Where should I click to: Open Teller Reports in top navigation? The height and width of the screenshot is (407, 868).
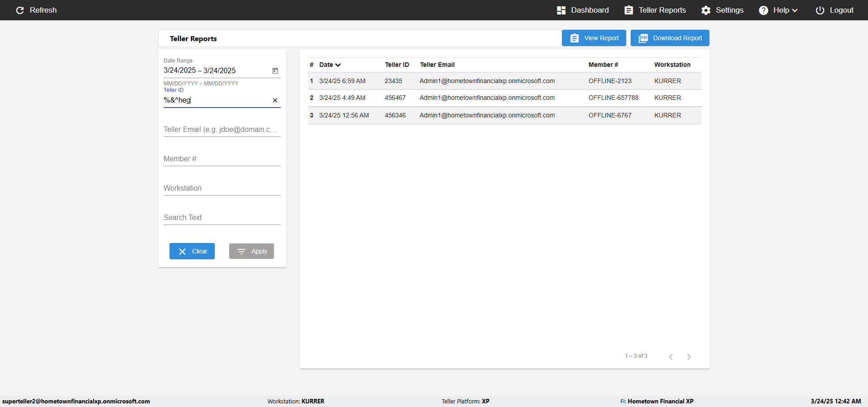pyautogui.click(x=655, y=10)
